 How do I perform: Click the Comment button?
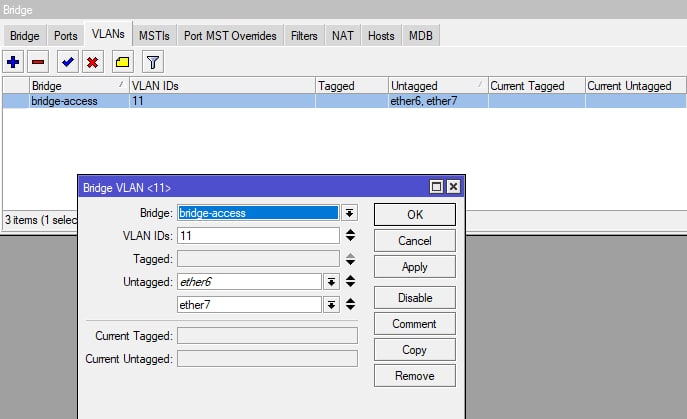tap(415, 324)
